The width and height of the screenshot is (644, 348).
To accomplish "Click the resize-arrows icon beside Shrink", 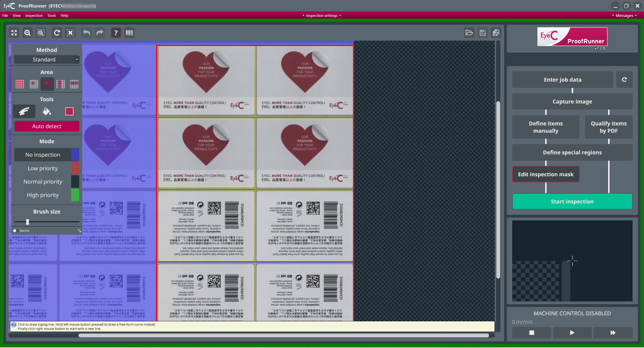I will click(x=79, y=231).
